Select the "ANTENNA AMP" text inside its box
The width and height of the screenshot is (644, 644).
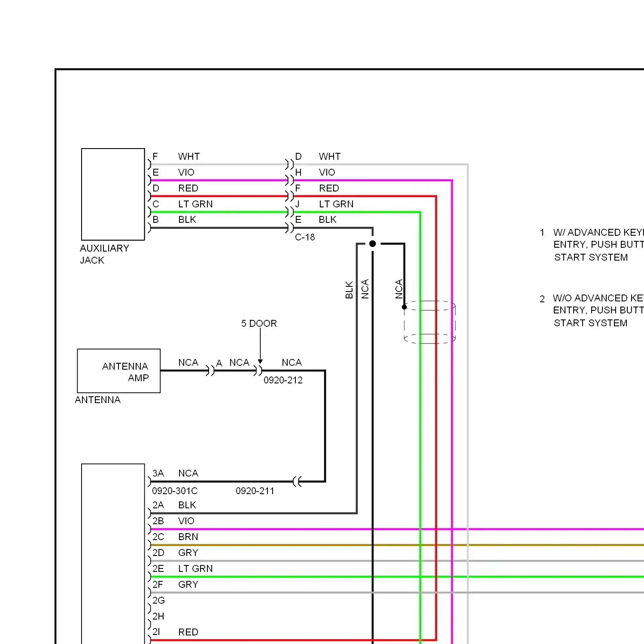coord(125,372)
